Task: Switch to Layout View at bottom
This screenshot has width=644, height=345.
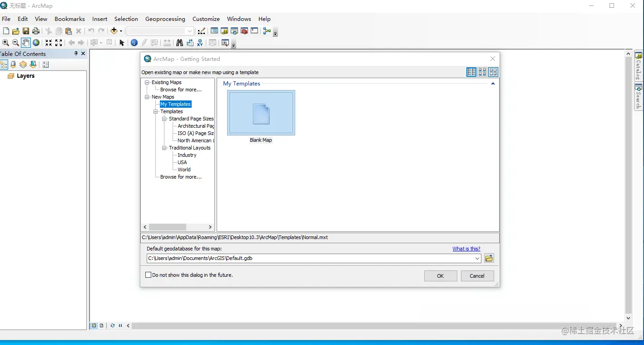Action: (101, 325)
